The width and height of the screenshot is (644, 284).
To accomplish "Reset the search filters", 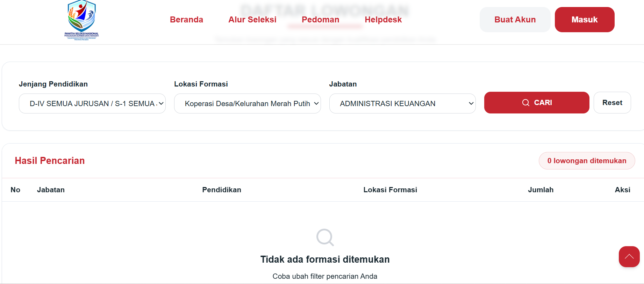I will 612,103.
